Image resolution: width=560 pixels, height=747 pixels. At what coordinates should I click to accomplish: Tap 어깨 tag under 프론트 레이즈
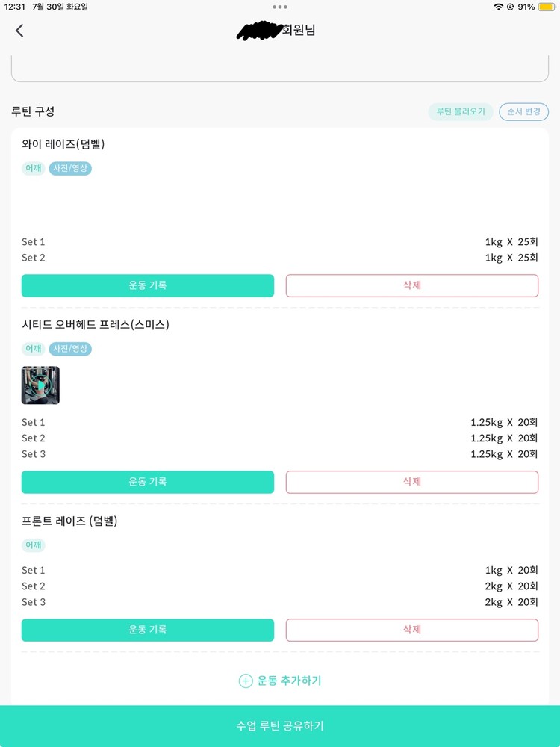pos(34,545)
